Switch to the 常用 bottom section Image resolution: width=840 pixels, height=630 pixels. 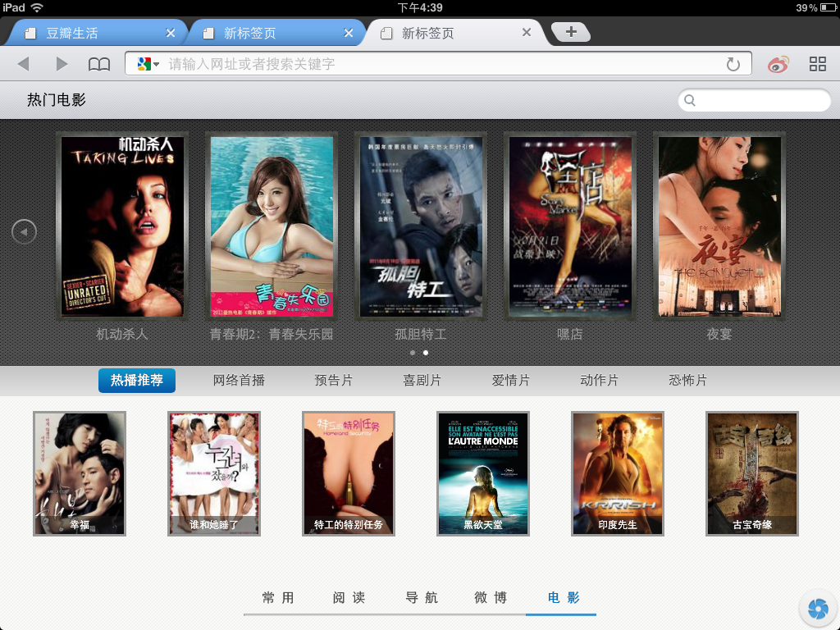coord(279,598)
